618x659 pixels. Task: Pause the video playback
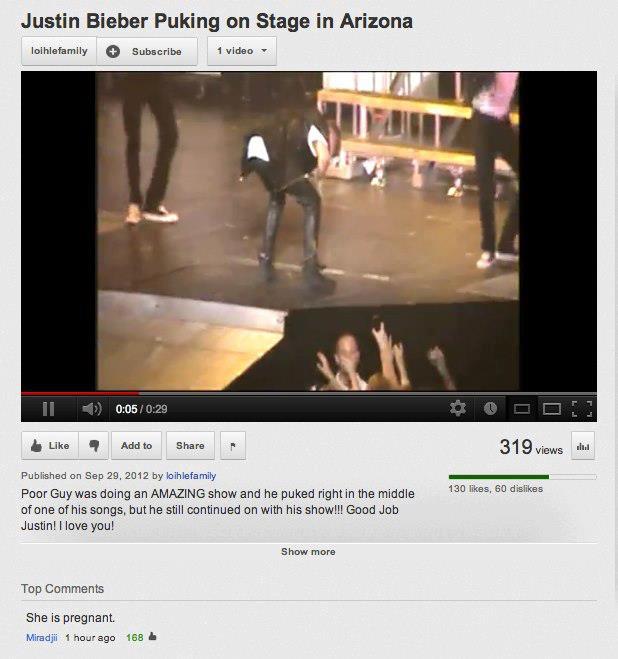pos(49,409)
